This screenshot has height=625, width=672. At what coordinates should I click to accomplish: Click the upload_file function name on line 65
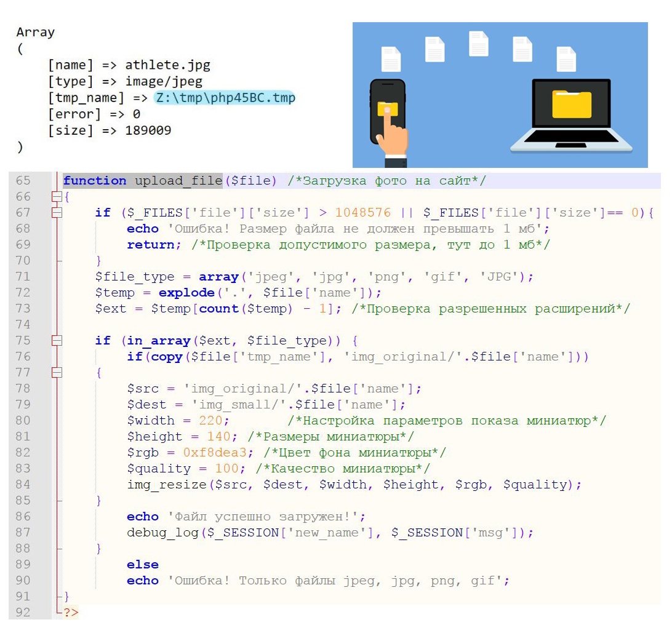[x=178, y=181]
